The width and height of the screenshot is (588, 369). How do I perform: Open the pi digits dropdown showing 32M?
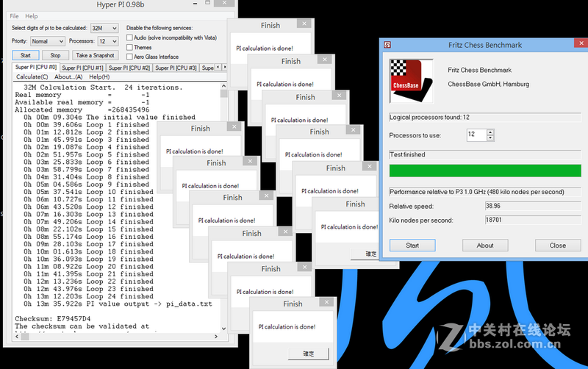(x=104, y=28)
